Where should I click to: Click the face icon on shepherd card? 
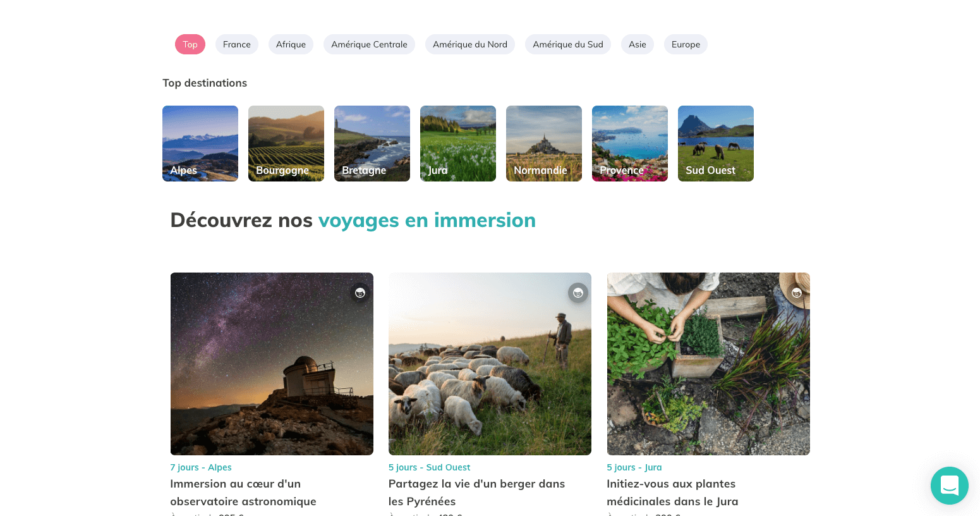click(x=578, y=293)
